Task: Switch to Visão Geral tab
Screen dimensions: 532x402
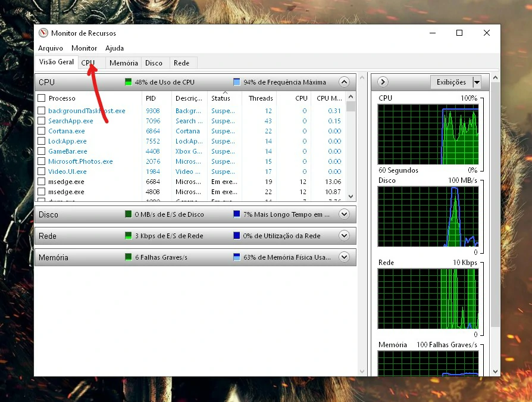Action: point(57,62)
